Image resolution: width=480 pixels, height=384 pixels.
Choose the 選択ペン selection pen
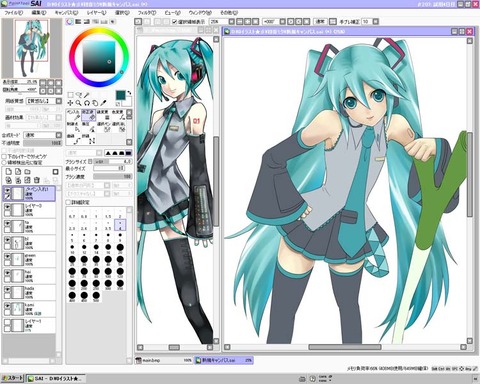pyautogui.click(x=103, y=127)
